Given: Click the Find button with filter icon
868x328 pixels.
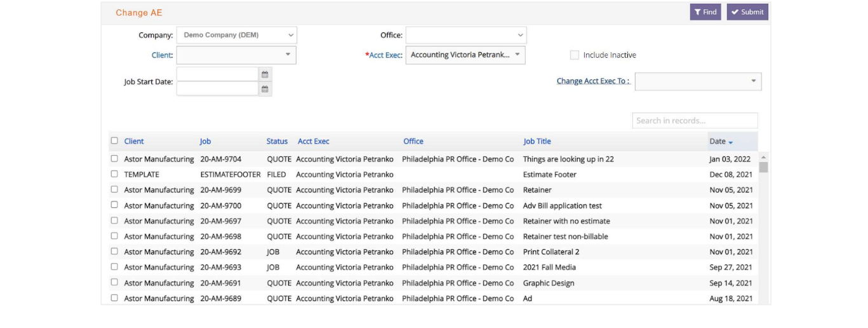Looking at the screenshot, I should pyautogui.click(x=705, y=12).
